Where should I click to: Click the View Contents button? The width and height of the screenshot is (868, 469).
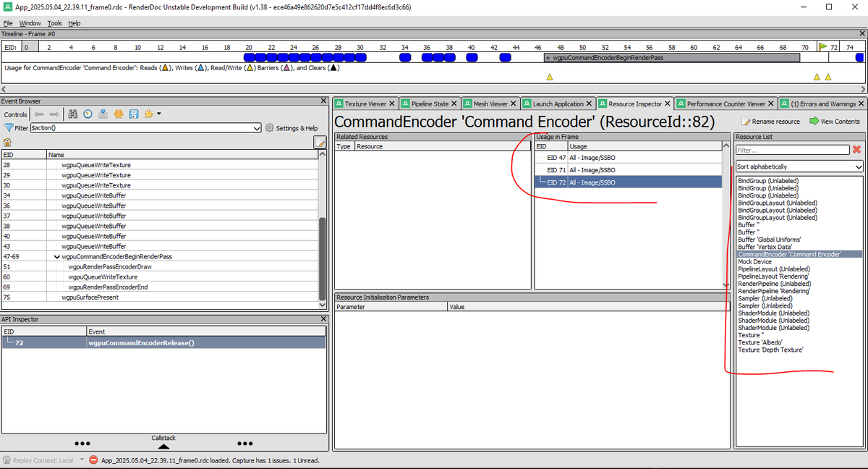[x=835, y=122]
